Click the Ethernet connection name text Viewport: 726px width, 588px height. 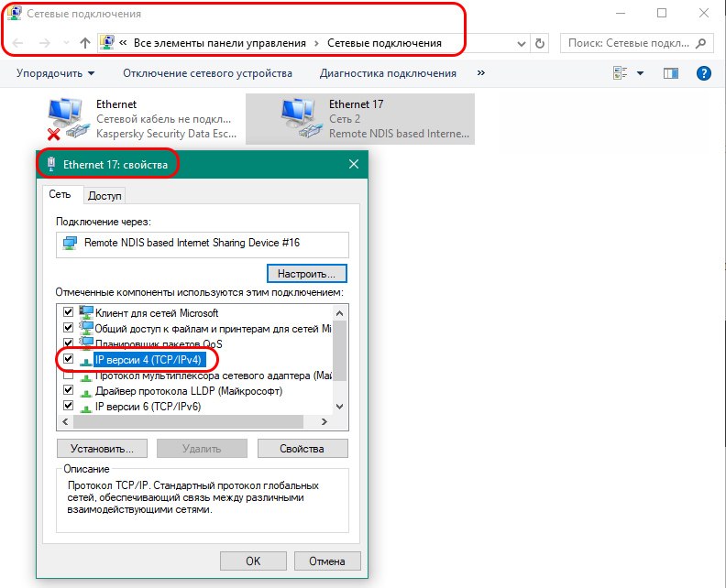(x=116, y=104)
